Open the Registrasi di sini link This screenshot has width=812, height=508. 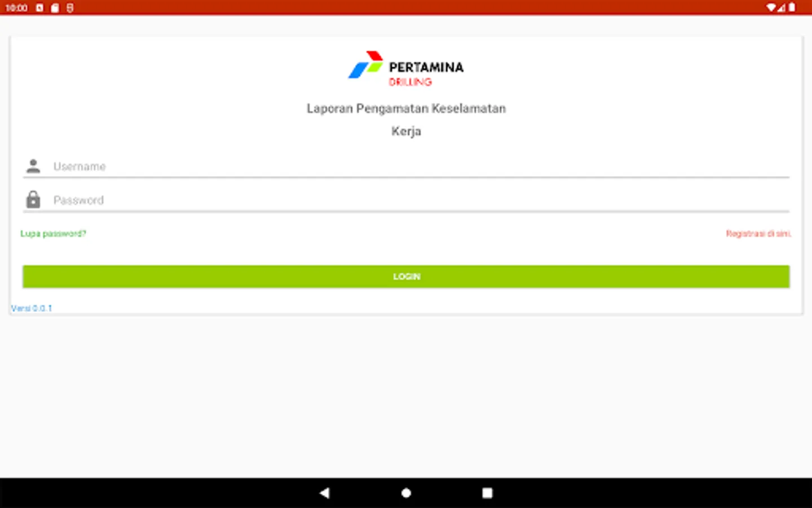pos(758,234)
